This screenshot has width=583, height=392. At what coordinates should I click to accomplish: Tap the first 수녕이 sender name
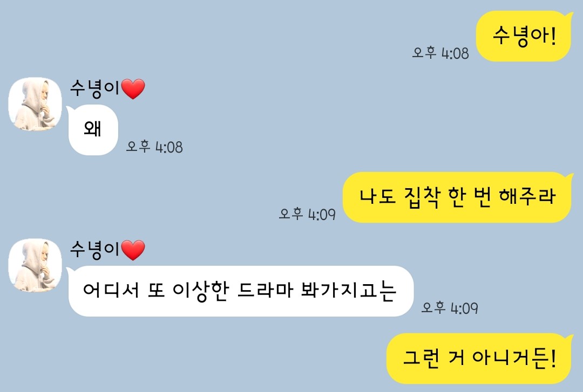click(x=95, y=89)
